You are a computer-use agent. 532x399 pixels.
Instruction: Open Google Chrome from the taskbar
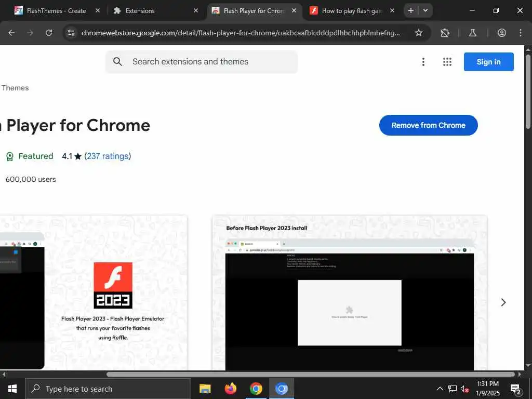coord(256,389)
